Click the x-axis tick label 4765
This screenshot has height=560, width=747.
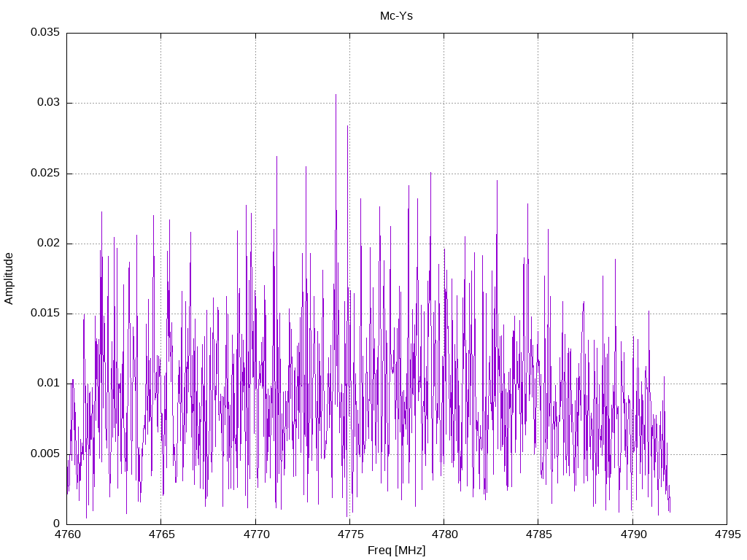point(161,534)
